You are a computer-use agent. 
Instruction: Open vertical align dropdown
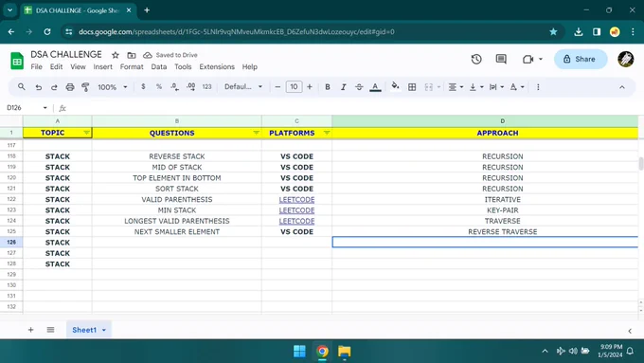[x=476, y=87]
